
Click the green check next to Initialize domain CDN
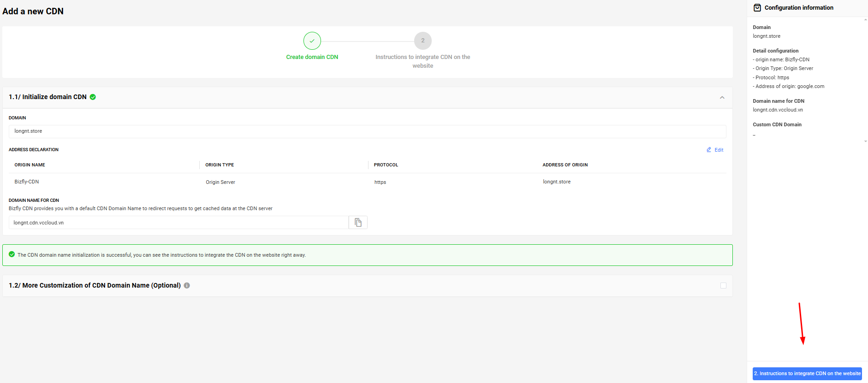tap(93, 97)
